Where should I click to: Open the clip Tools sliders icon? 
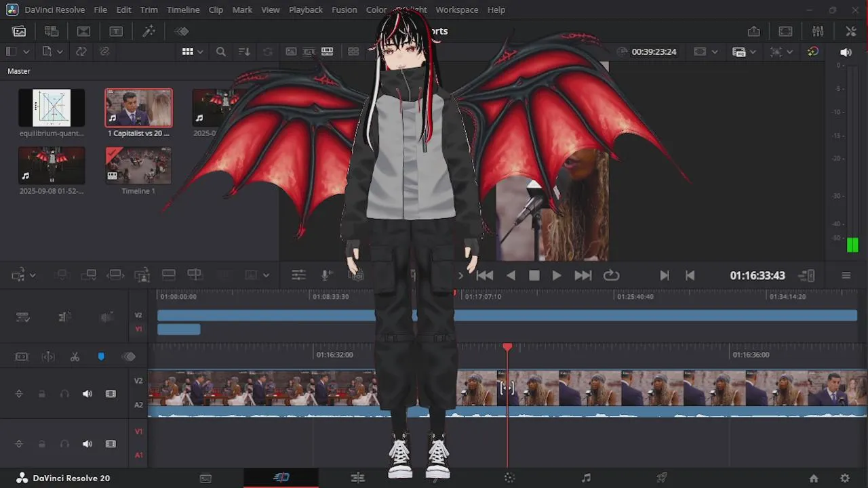click(x=298, y=274)
